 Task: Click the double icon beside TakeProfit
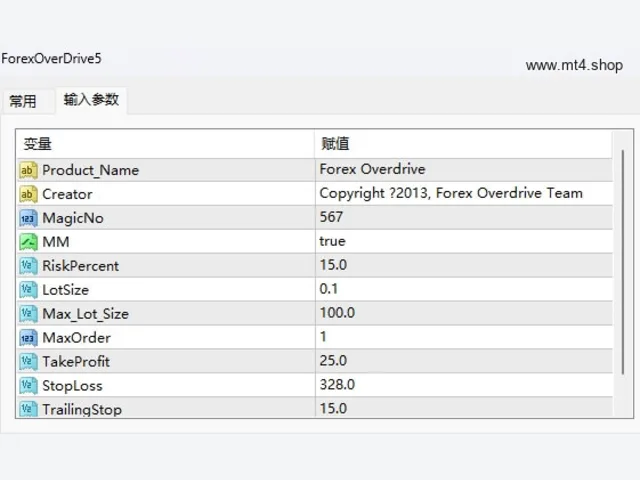[28, 362]
